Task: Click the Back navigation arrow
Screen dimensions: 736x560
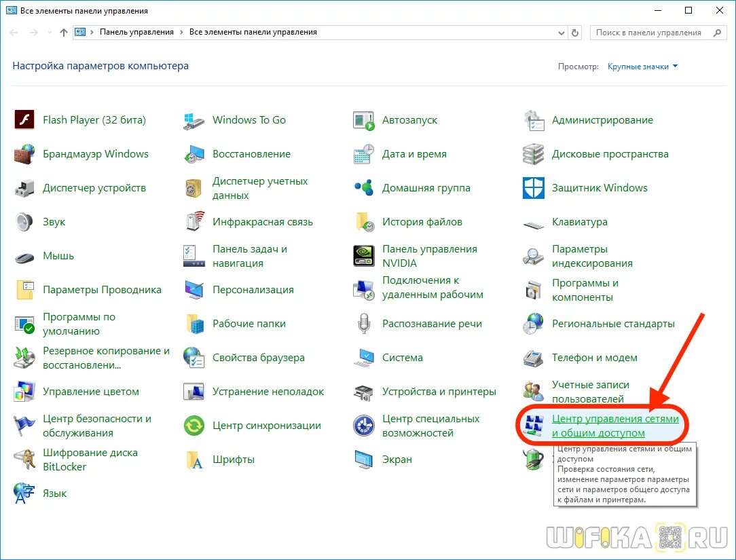Action: [x=14, y=33]
